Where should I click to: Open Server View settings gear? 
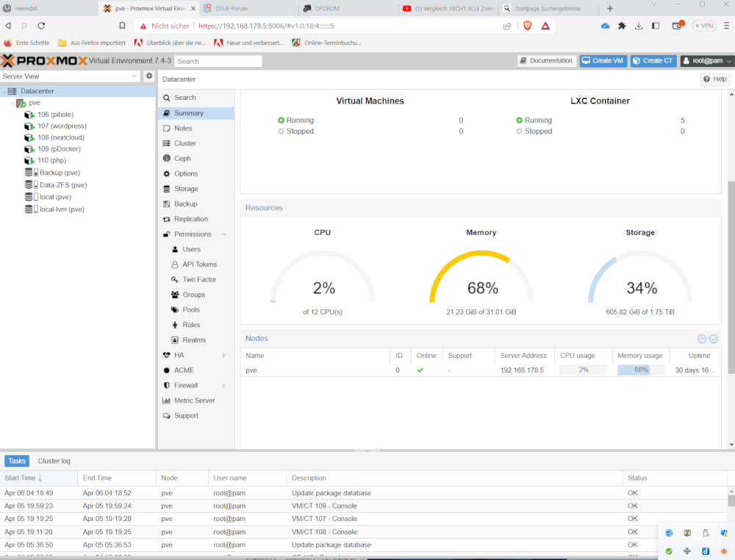[x=149, y=76]
